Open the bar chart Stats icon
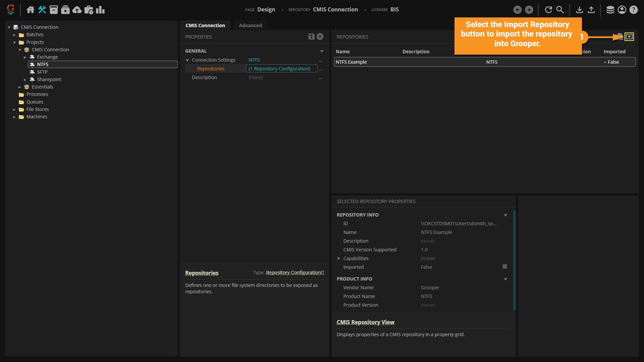This screenshot has height=362, width=644. coord(100,10)
